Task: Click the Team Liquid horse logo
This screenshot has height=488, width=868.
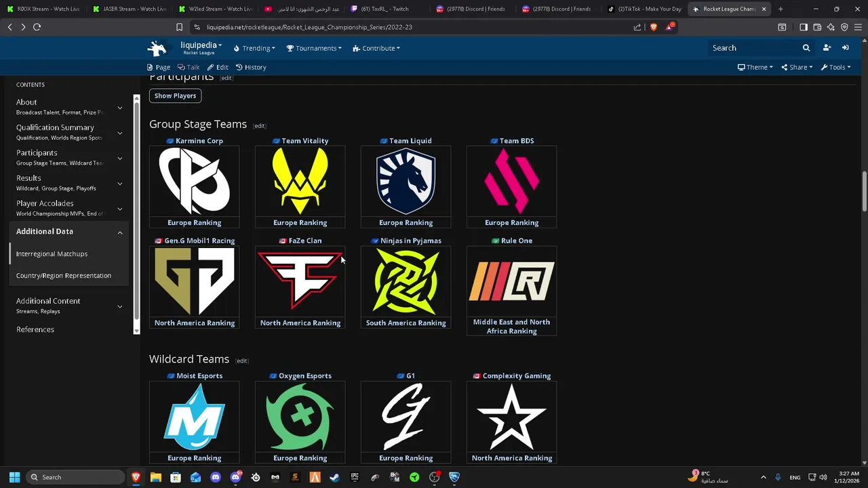Action: click(406, 182)
